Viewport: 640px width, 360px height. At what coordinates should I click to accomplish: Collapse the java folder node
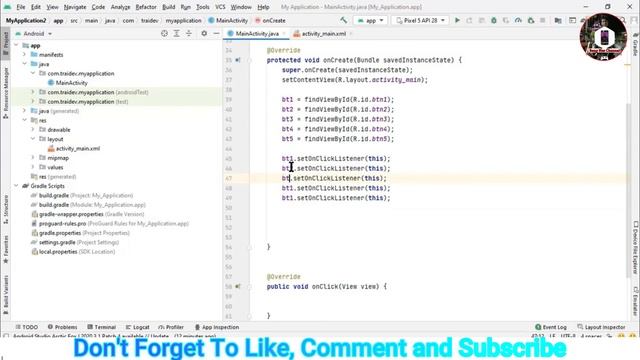(24, 64)
